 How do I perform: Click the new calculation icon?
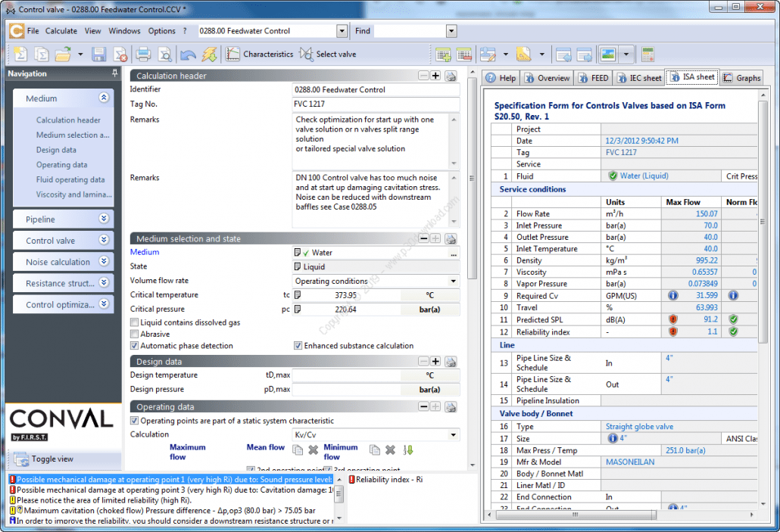(20, 54)
